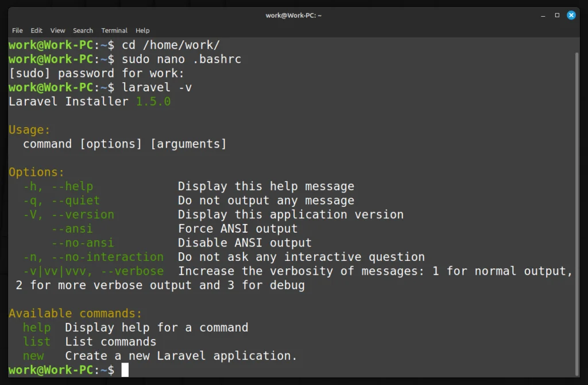
Task: Minimize the terminal window
Action: [x=543, y=16]
